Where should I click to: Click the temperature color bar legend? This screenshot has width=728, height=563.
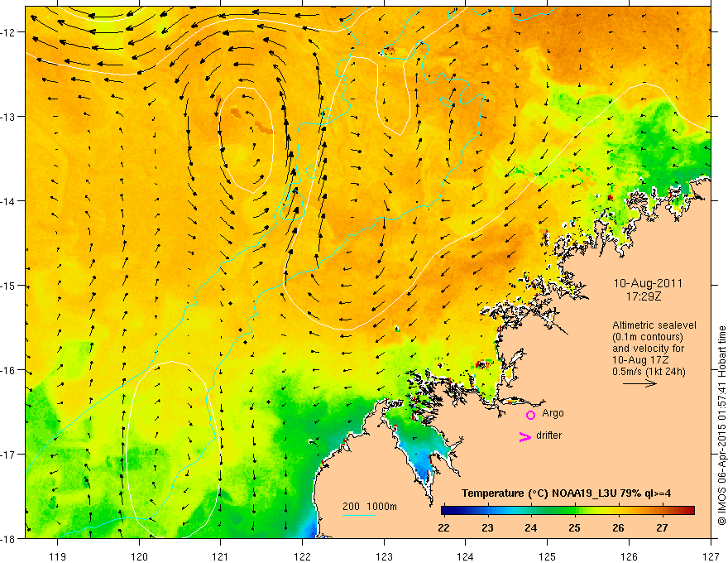pos(568,511)
